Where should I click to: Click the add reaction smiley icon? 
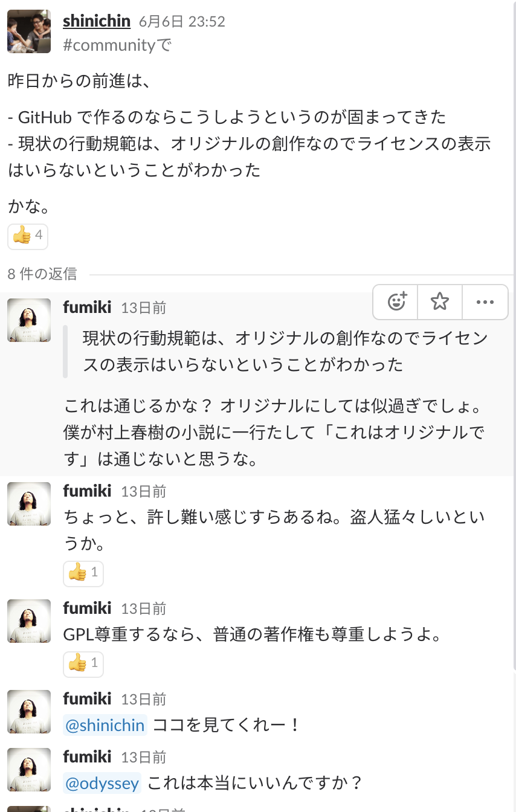[x=396, y=301]
